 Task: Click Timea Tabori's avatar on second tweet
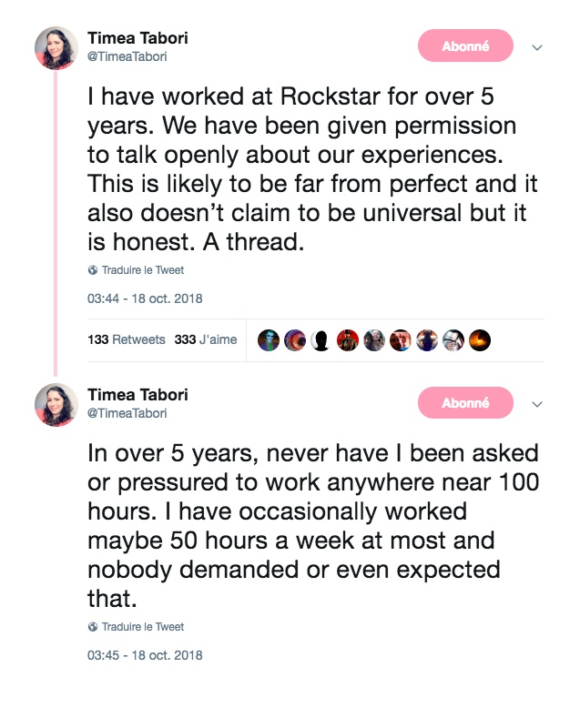point(56,405)
